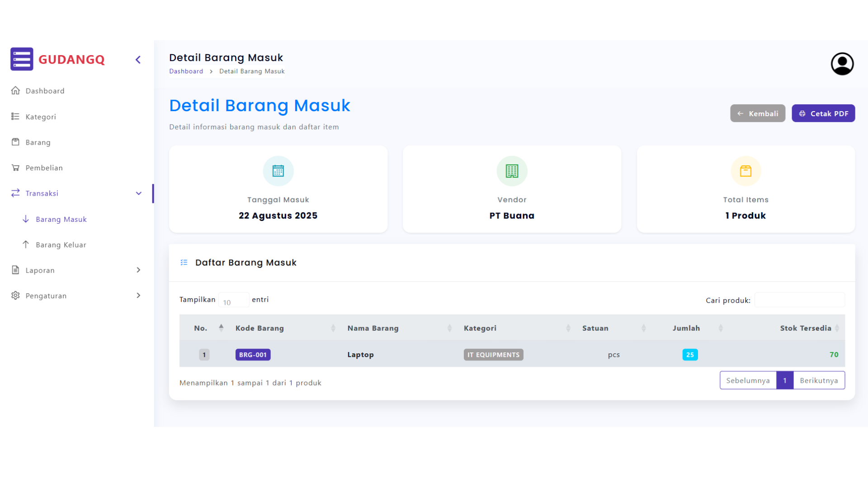The width and height of the screenshot is (868, 488).
Task: Click the Total Items package icon
Action: tap(745, 171)
